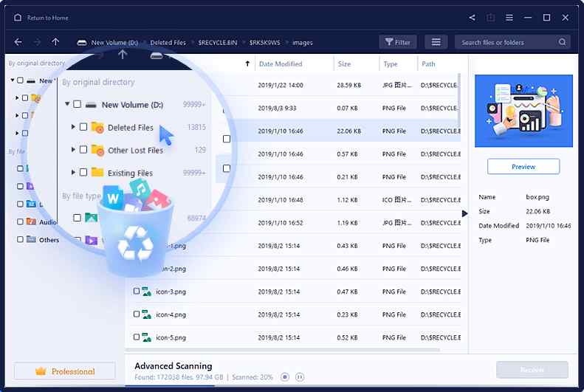Click the Return to Home icon

pyautogui.click(x=18, y=17)
